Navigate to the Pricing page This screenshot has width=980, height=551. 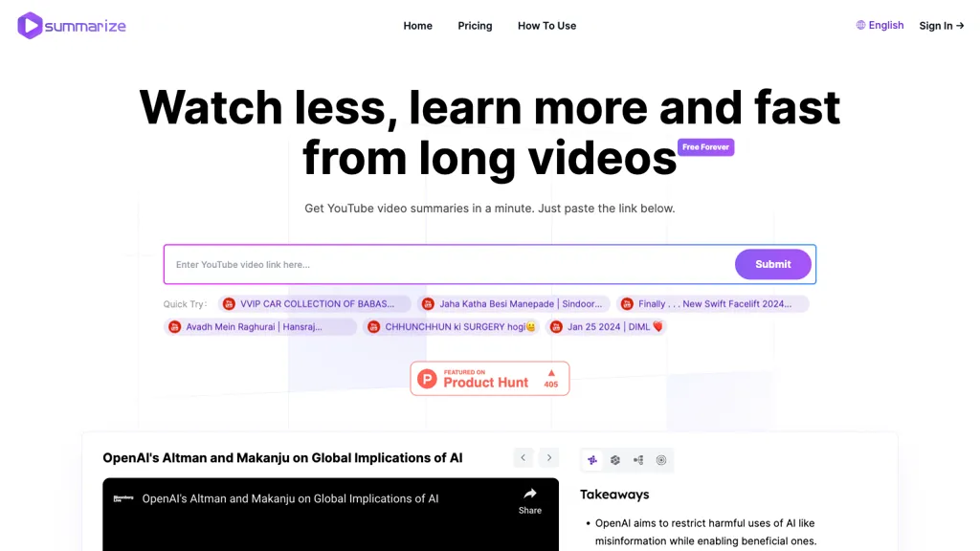click(x=475, y=26)
